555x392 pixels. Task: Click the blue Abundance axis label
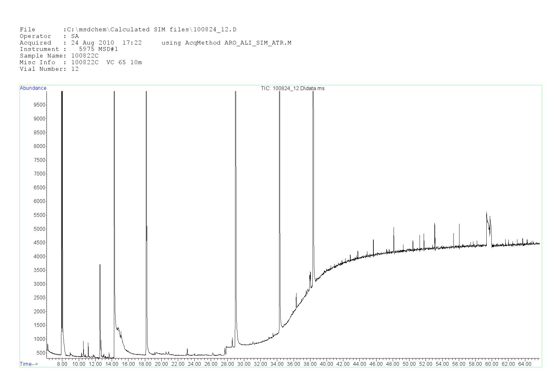33,88
